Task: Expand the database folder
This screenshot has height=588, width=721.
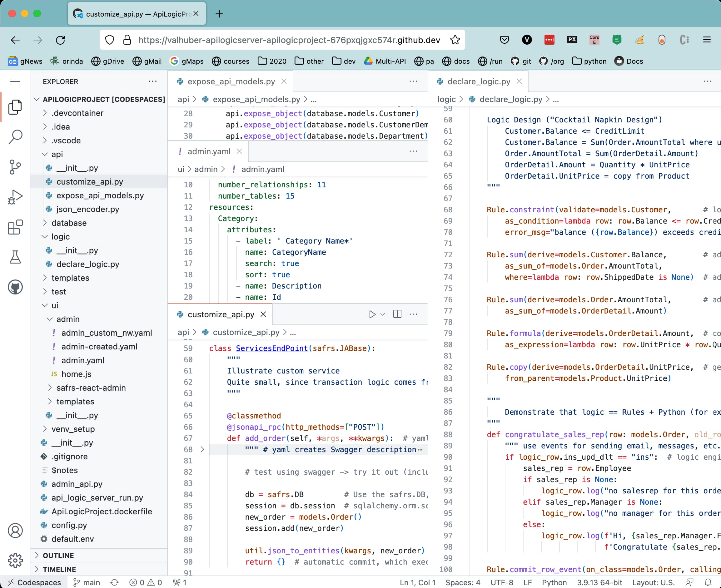Action: (69, 223)
